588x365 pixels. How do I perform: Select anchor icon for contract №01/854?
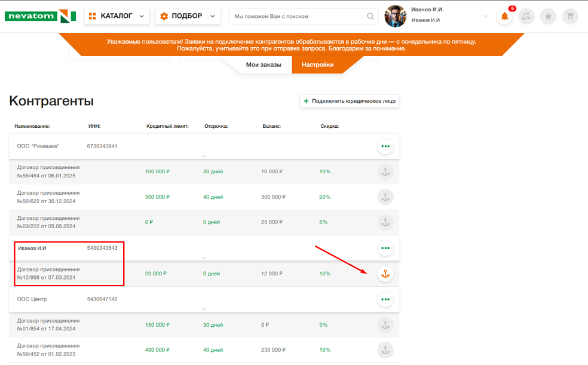[x=385, y=325]
